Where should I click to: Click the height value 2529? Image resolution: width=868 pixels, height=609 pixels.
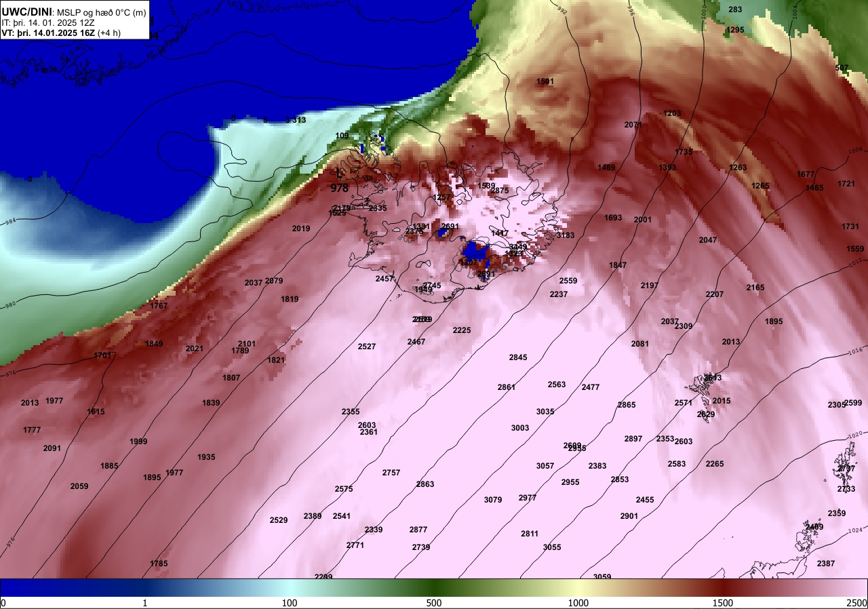[x=279, y=520]
